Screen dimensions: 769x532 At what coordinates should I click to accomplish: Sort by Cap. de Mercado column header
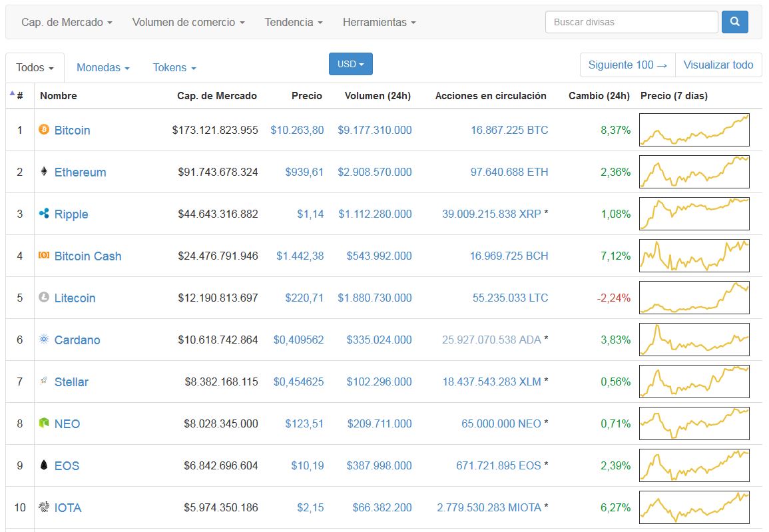[217, 96]
